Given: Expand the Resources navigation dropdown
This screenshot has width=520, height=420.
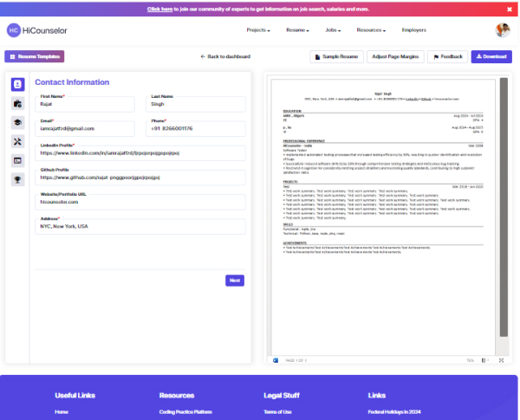Looking at the screenshot, I should (372, 30).
